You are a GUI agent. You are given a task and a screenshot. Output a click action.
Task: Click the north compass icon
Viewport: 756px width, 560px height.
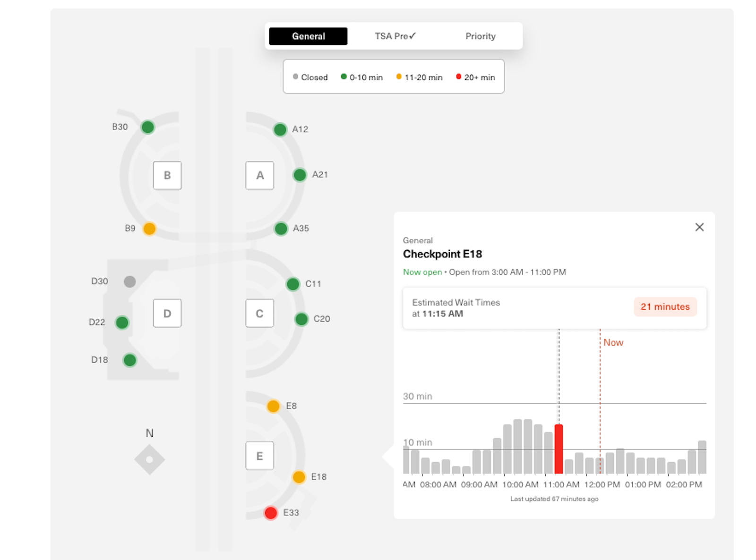(x=149, y=459)
